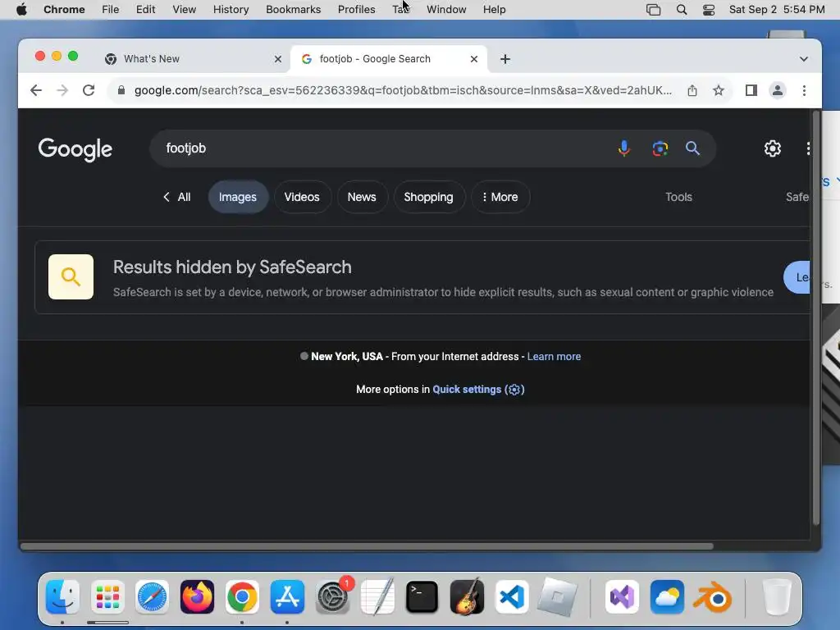The image size is (840, 630).
Task: Launch Safari from the dock
Action: point(152,597)
